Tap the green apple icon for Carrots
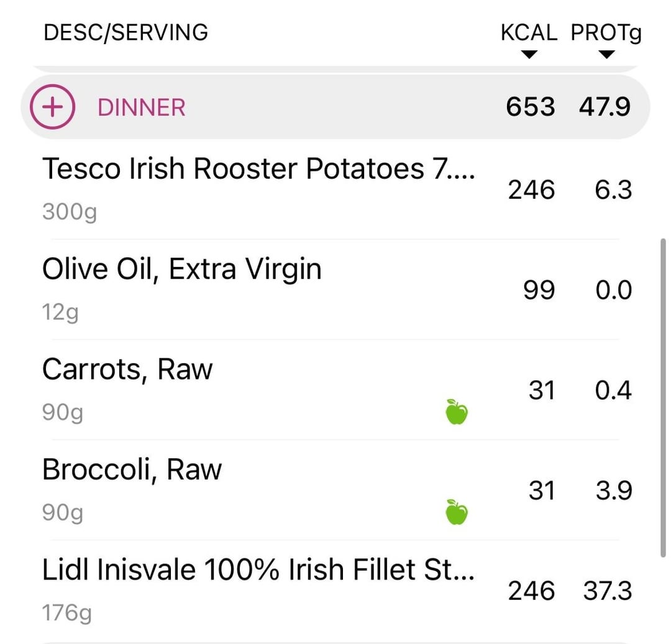This screenshot has width=671, height=644. pos(457,412)
